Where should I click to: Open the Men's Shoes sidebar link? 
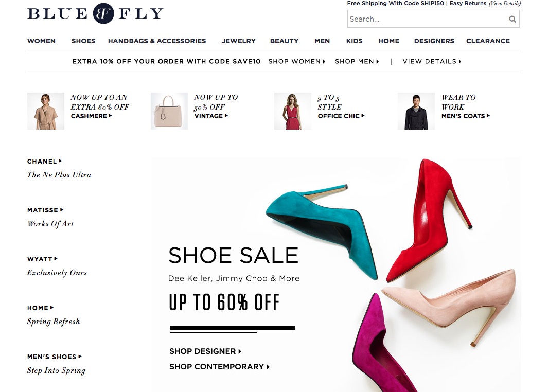click(54, 357)
